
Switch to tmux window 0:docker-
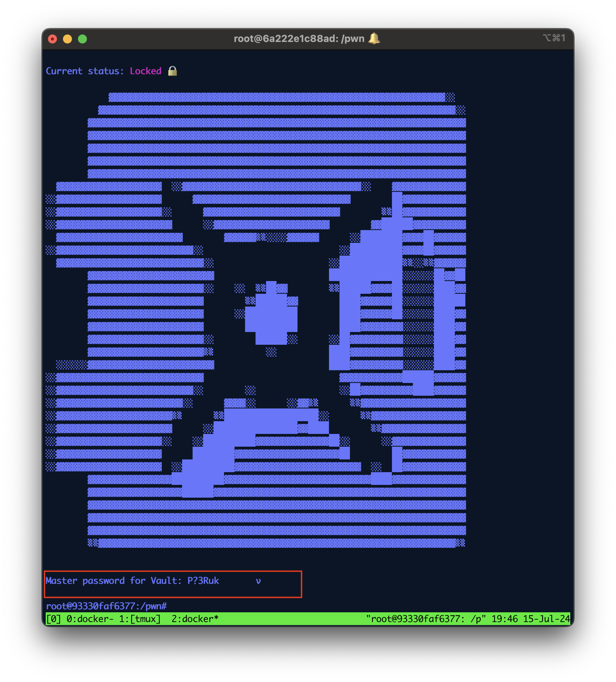[x=90, y=619]
